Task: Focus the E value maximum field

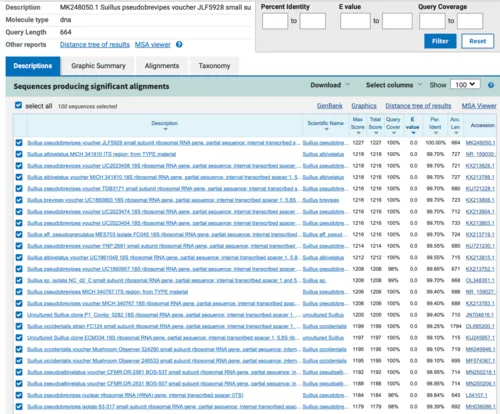Action: pos(397,21)
